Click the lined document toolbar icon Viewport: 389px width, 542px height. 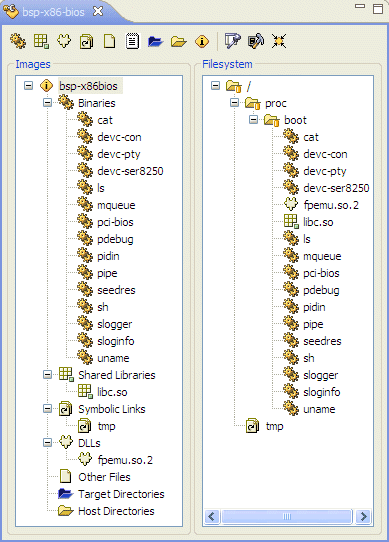pyautogui.click(x=132, y=41)
